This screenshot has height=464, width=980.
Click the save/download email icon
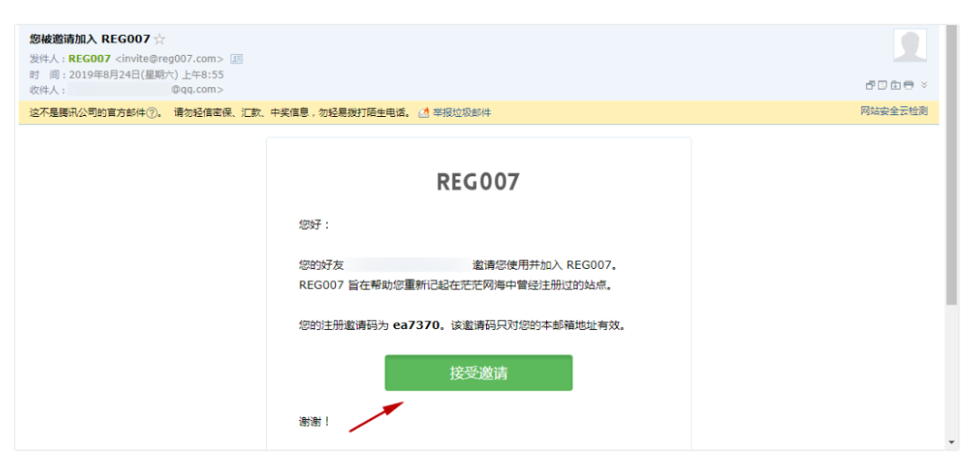896,85
